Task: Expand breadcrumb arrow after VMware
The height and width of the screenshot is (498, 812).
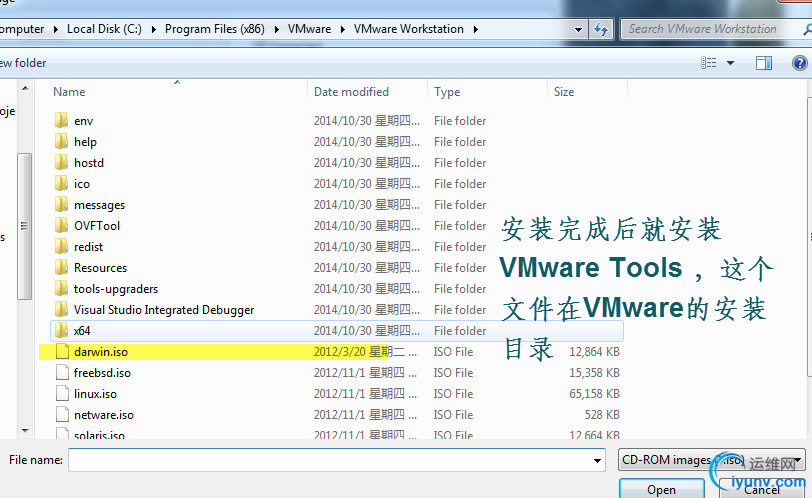Action: (x=343, y=30)
